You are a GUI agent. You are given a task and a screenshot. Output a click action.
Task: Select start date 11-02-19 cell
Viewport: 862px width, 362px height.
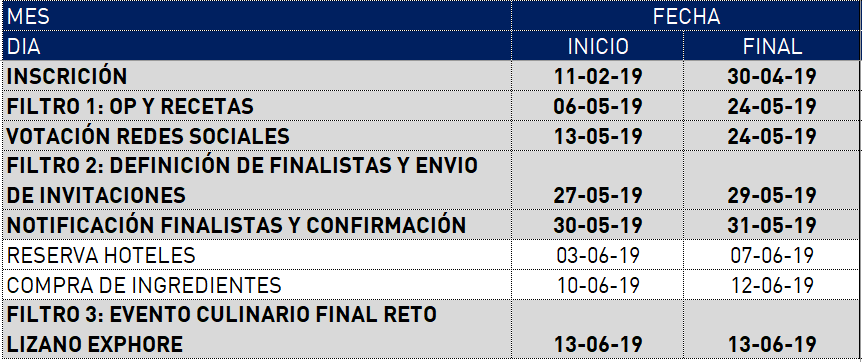click(x=598, y=76)
